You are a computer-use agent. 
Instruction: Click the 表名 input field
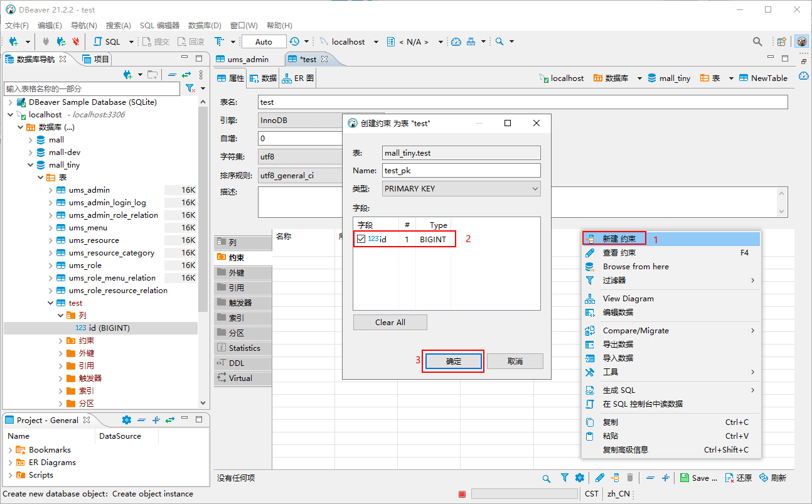click(523, 102)
